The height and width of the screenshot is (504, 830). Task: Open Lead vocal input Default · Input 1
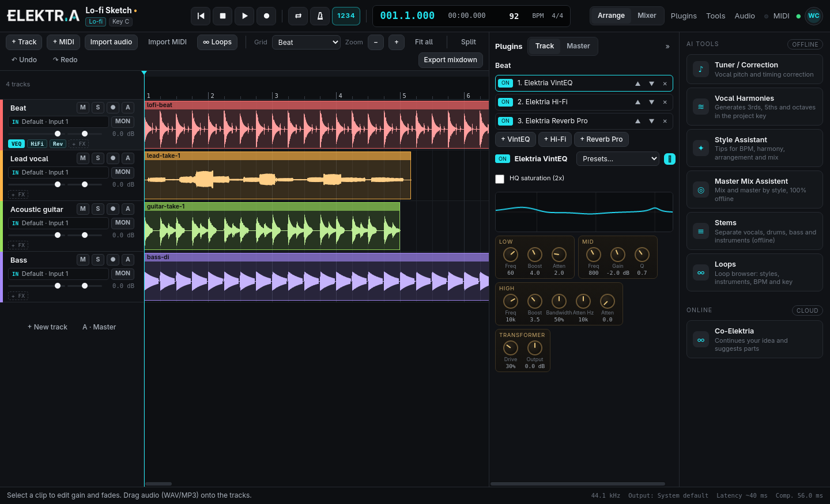[58, 172]
